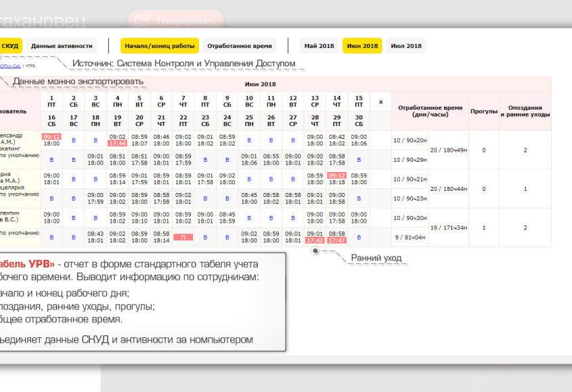This screenshot has width=572, height=392.
Task: Click the 15 ПТ day header
Action: (x=359, y=102)
